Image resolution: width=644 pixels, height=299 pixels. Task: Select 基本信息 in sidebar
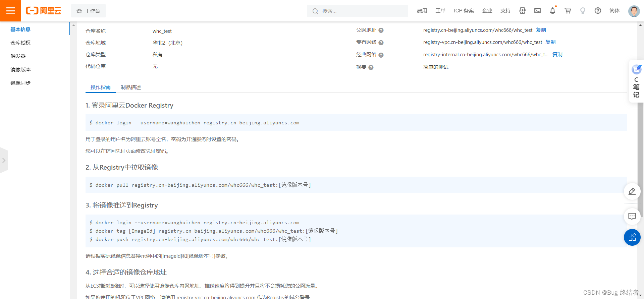(20, 29)
